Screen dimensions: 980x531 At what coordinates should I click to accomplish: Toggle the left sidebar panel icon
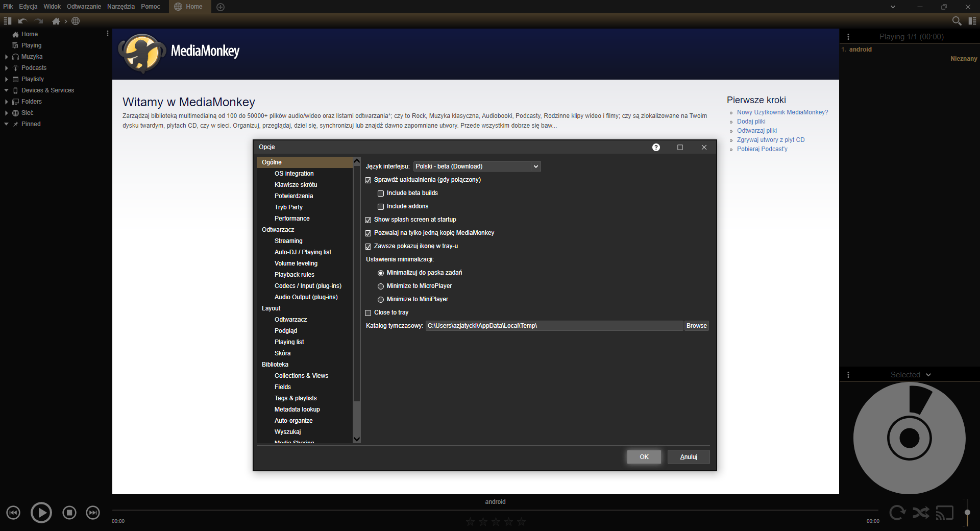(8, 21)
